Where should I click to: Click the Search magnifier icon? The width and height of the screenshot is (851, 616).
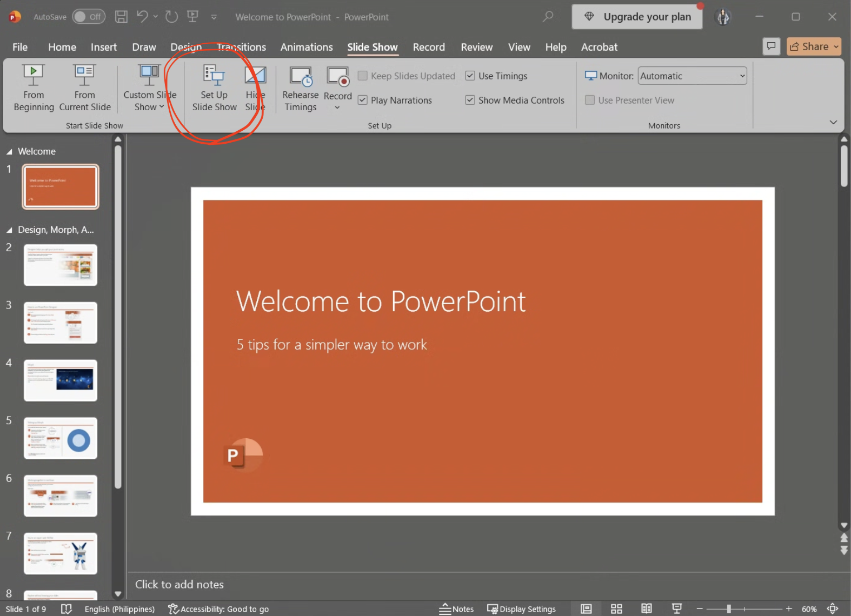pos(548,17)
